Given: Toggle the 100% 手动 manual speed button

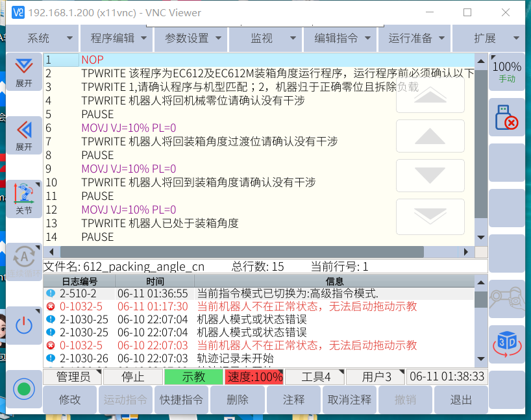Looking at the screenshot, I should coord(506,71).
